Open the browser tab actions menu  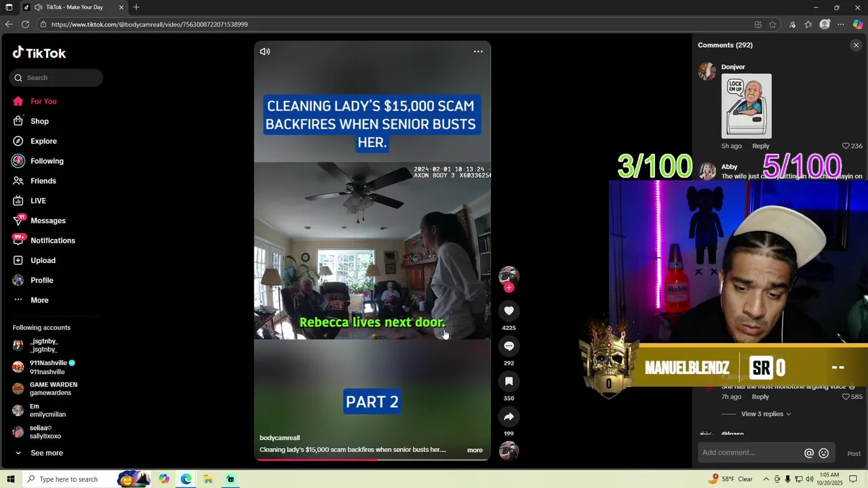tap(9, 7)
